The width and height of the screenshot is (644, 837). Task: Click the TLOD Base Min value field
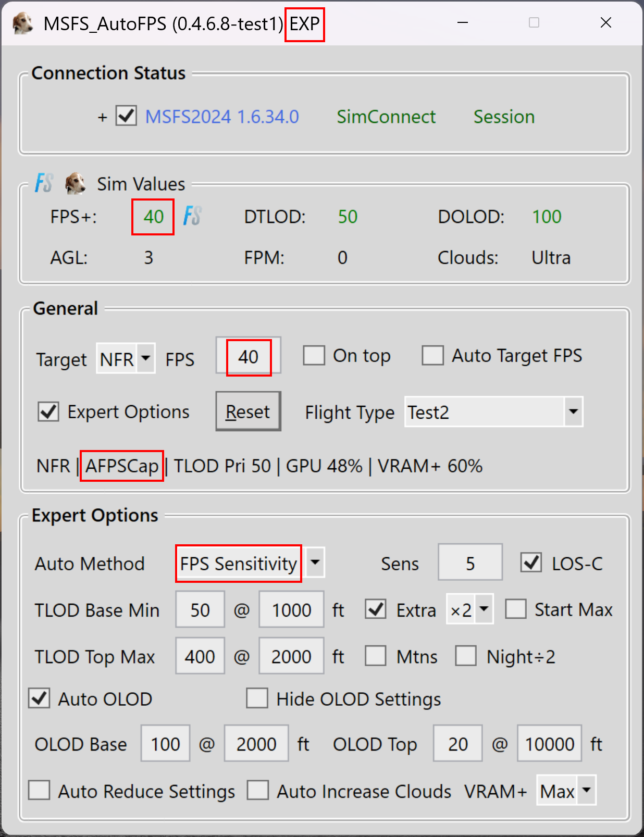[200, 609]
